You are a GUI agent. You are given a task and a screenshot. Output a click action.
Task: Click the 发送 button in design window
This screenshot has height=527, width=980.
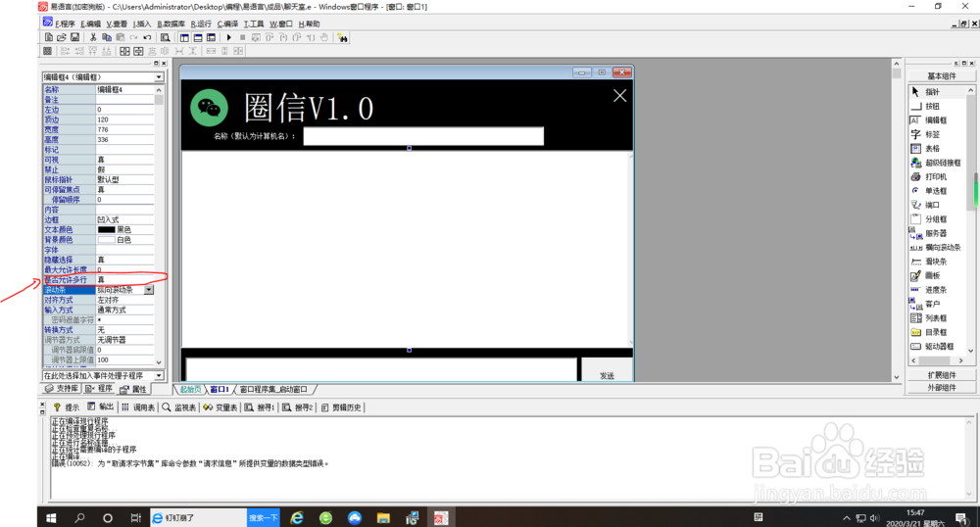coord(607,370)
